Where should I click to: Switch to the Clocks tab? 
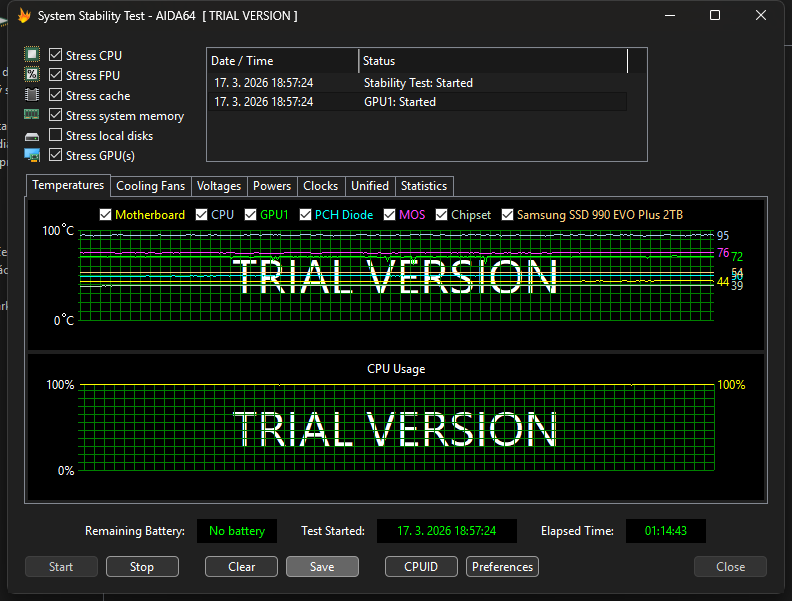(x=320, y=186)
